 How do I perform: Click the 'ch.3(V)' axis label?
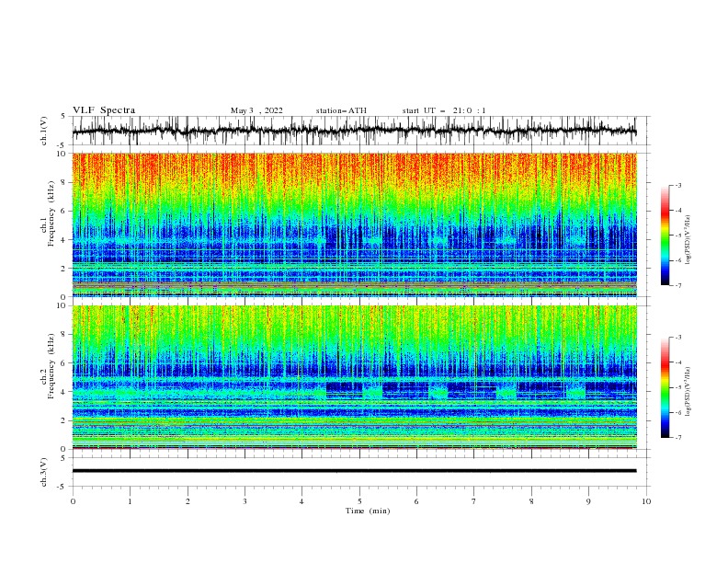coord(43,472)
